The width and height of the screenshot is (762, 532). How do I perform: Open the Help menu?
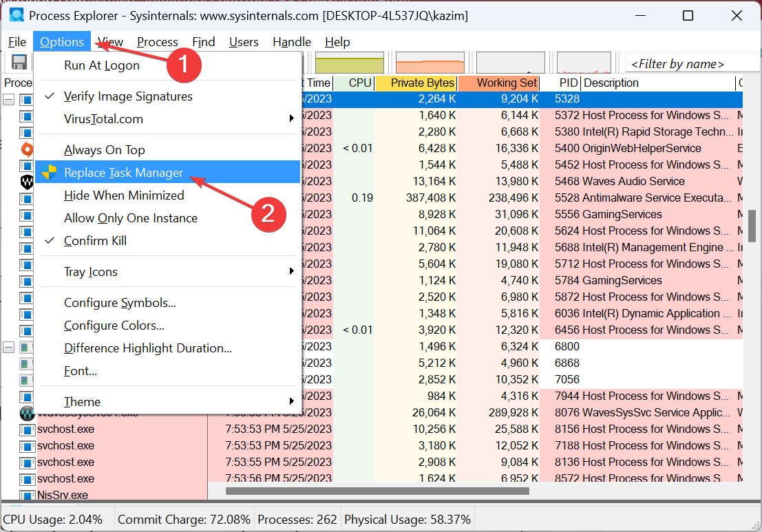click(337, 42)
